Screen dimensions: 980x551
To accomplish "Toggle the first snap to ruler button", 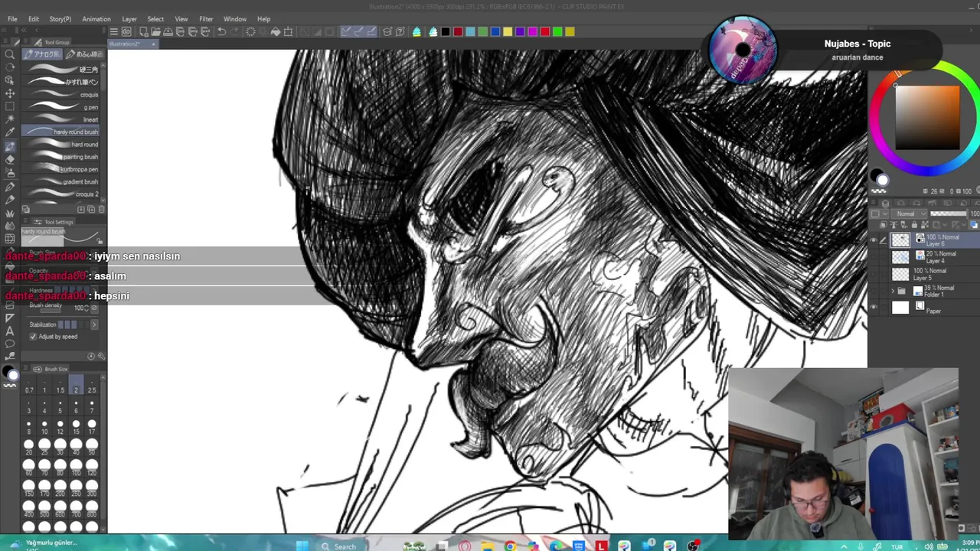I will (x=346, y=31).
